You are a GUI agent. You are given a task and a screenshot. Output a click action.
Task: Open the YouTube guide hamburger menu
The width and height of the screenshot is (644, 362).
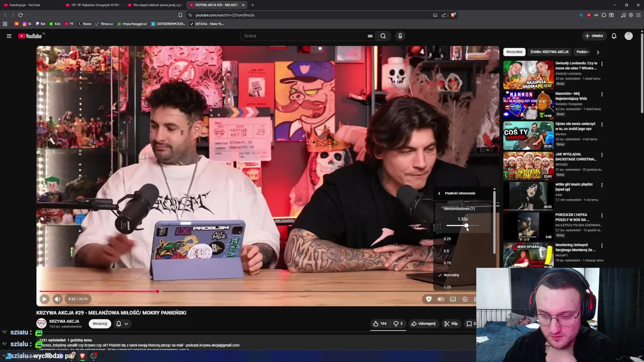[x=9, y=36]
